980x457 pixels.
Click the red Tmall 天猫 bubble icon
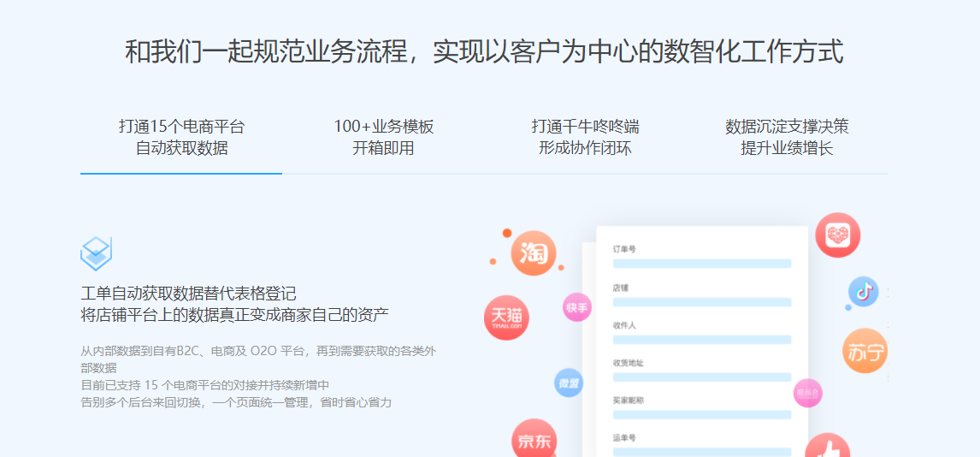(506, 318)
